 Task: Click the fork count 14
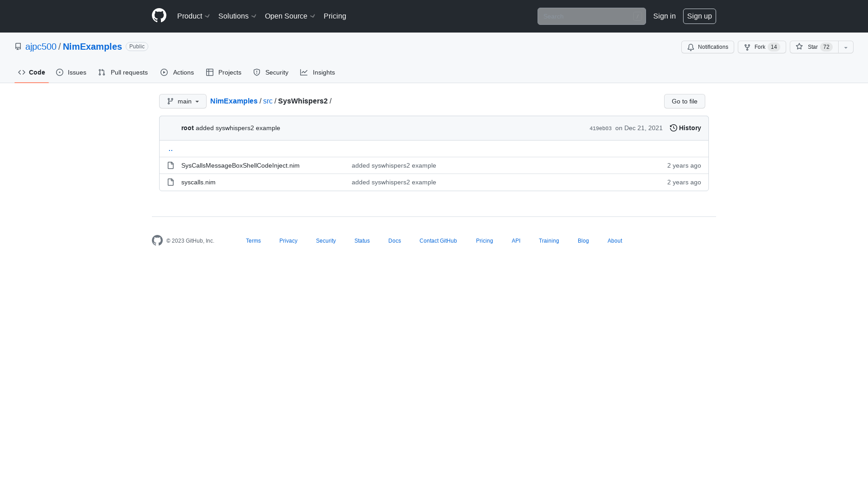(774, 47)
